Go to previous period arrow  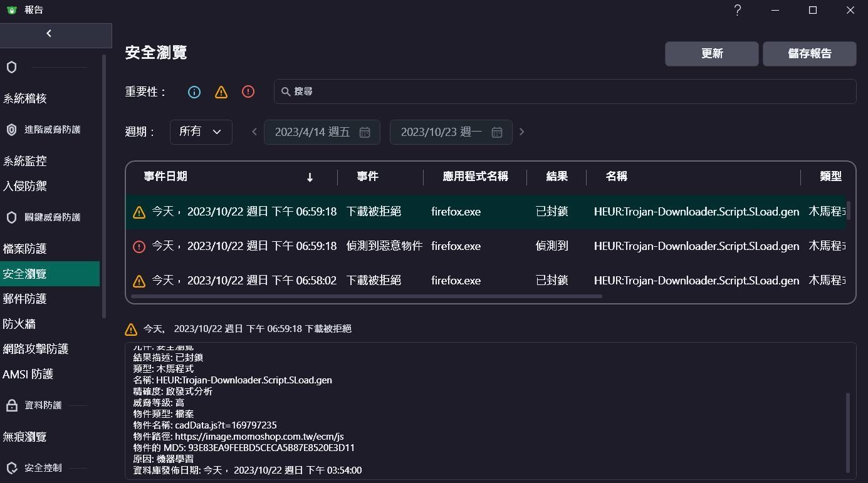[x=254, y=132]
